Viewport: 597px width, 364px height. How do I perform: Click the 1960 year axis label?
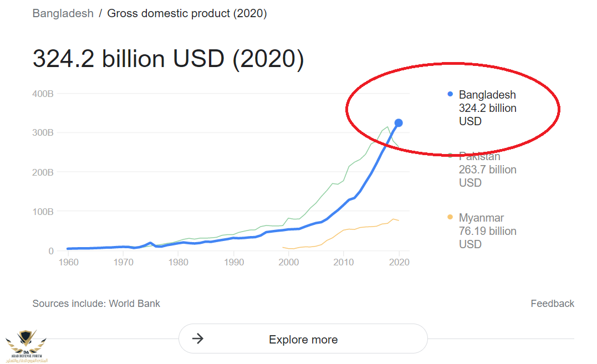click(69, 262)
